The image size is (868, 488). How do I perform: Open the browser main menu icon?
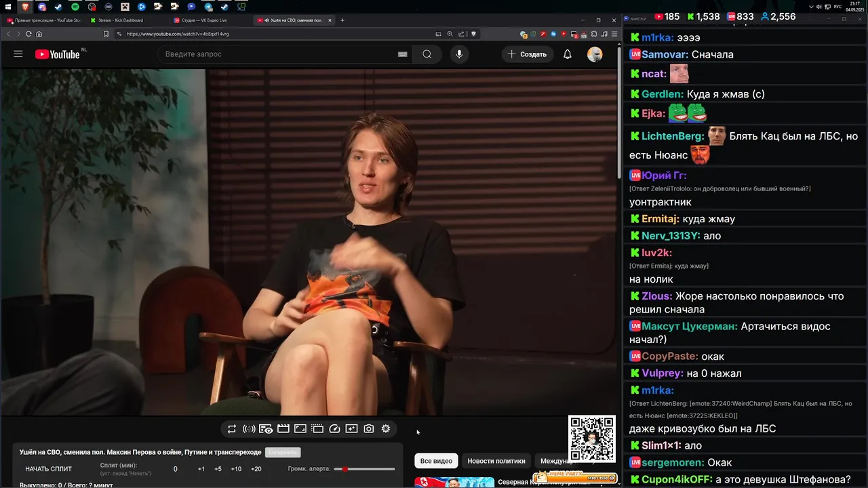(x=614, y=34)
